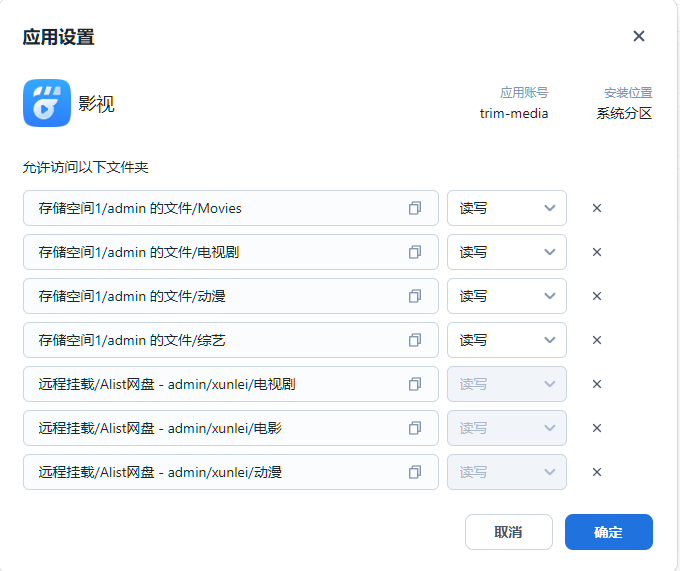Click the 存储空间1/admin 的文件/动漫 path field
Image resolution: width=680 pixels, height=571 pixels.
tap(231, 296)
